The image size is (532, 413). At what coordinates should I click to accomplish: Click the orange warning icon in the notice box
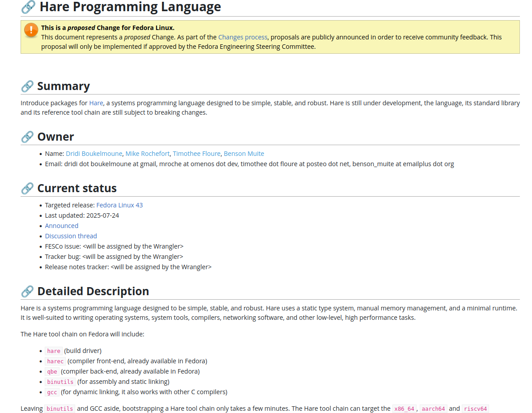tap(31, 30)
